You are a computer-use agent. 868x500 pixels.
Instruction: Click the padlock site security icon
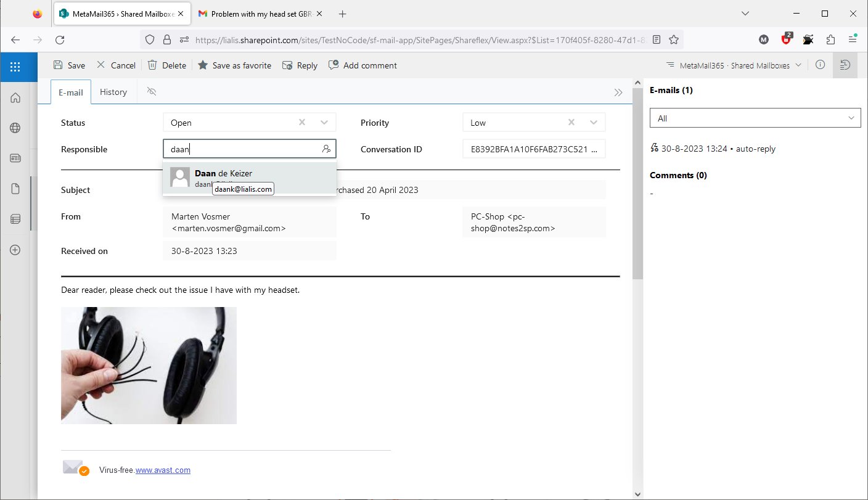pyautogui.click(x=166, y=39)
